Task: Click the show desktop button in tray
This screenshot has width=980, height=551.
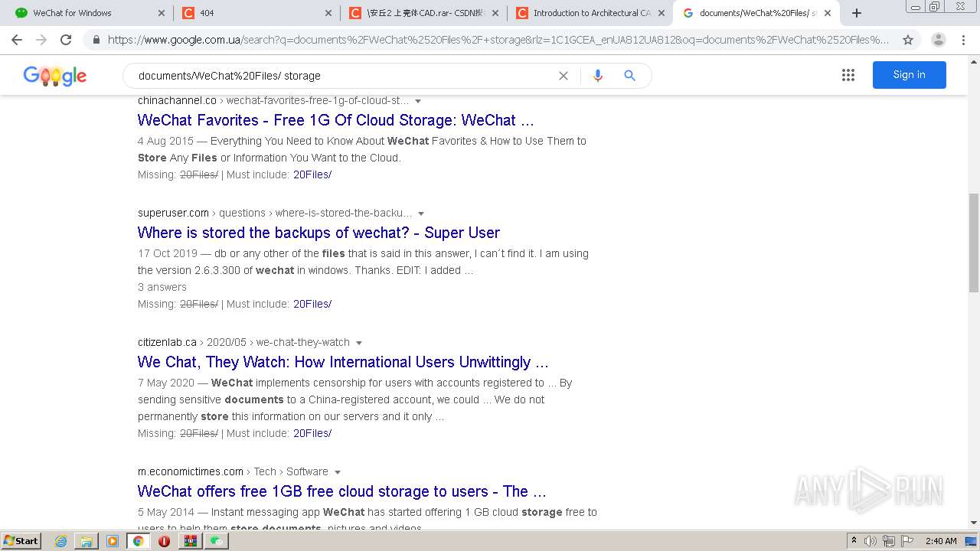Action: 972,541
